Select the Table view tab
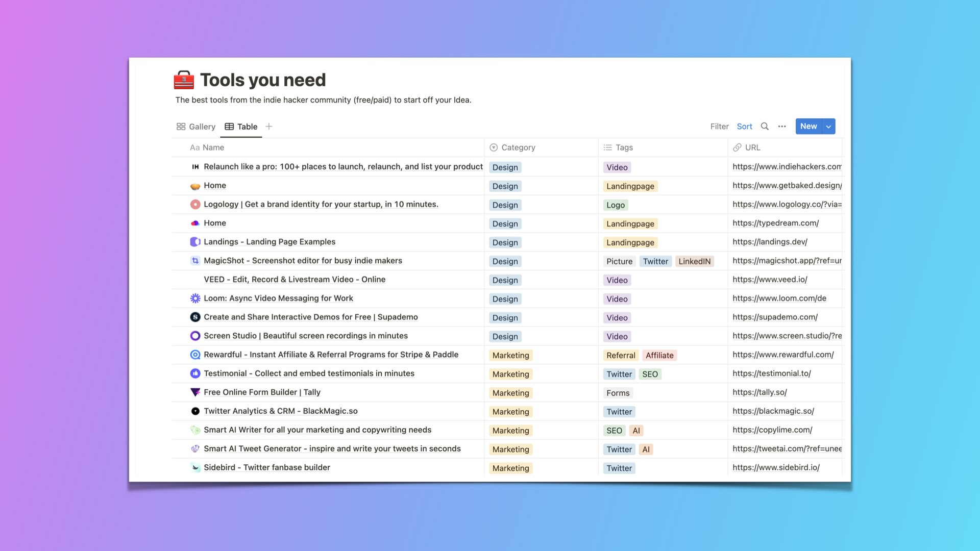Screen dimensions: 980x551 [x=241, y=127]
